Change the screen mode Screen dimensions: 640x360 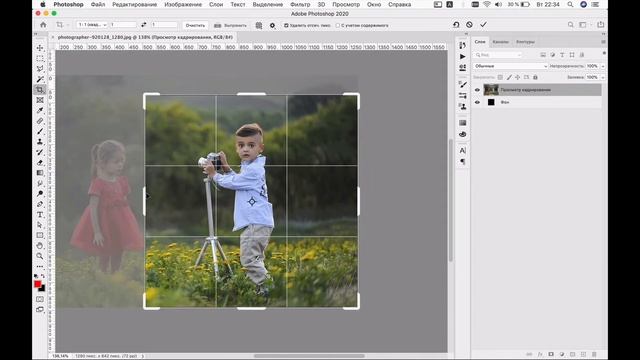[40, 309]
